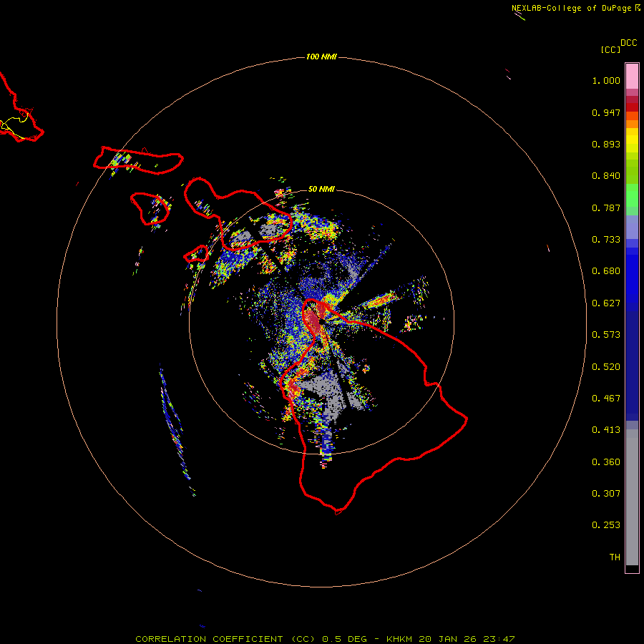
Task: Select the 0.947 scale value
Action: pyautogui.click(x=606, y=112)
